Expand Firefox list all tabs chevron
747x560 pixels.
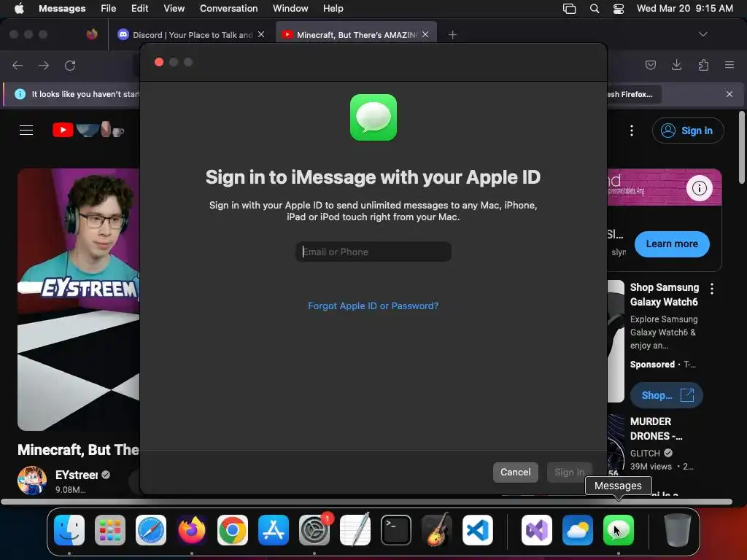[703, 34]
